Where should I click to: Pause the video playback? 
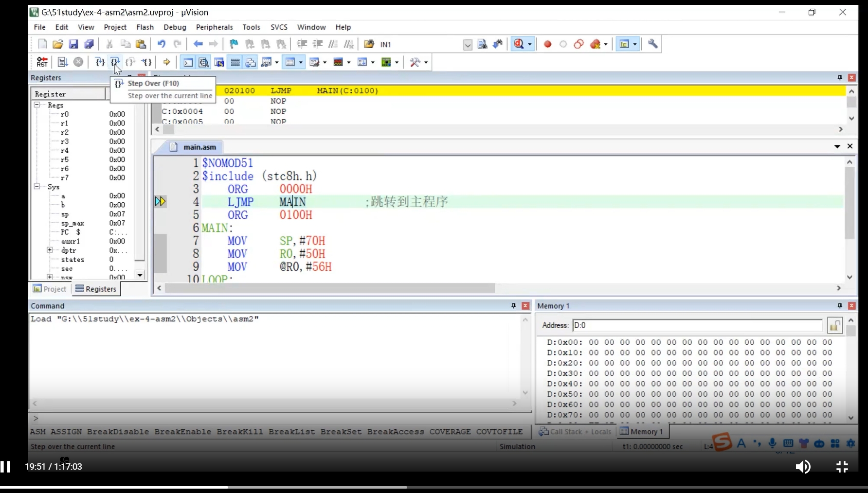click(x=5, y=467)
